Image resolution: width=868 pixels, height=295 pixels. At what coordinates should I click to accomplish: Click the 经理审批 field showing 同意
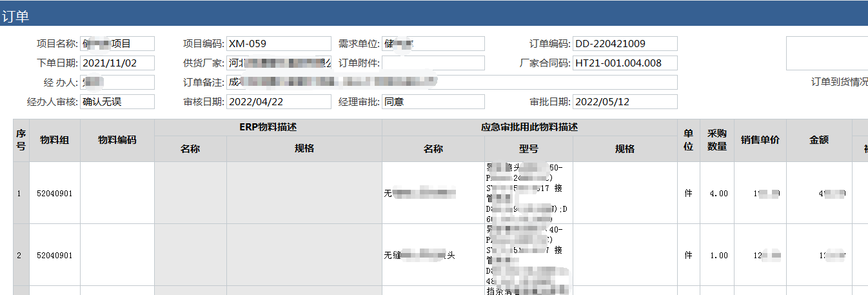433,102
